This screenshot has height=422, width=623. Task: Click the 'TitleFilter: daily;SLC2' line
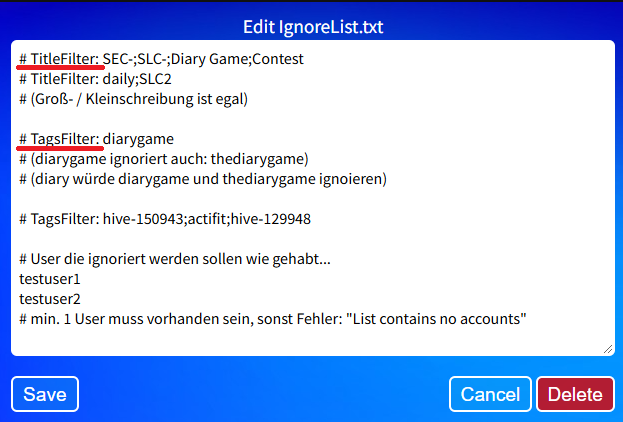tap(95, 79)
